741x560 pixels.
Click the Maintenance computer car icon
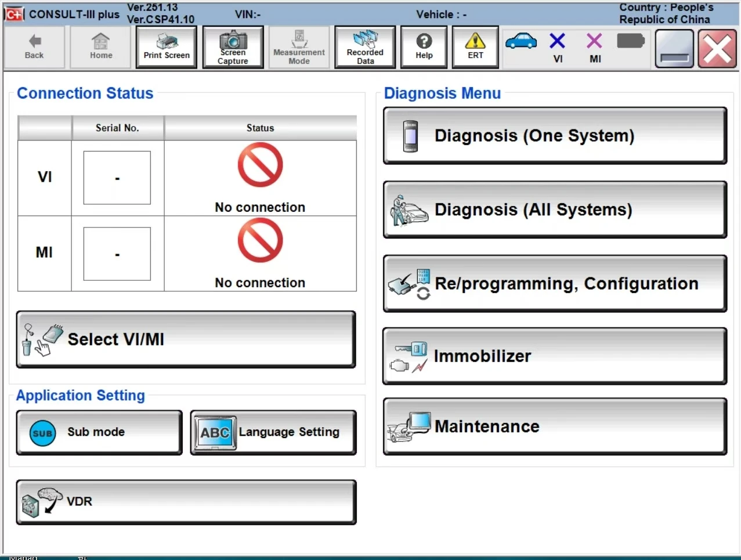click(409, 427)
